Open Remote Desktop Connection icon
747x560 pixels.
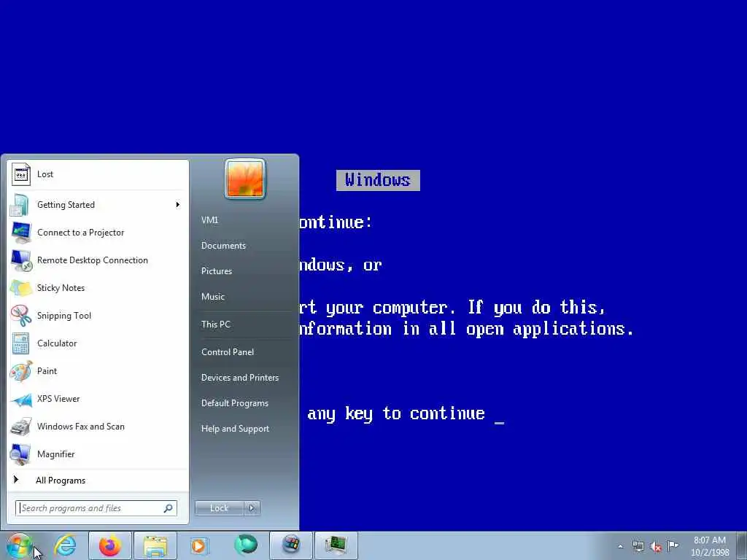pyautogui.click(x=20, y=260)
